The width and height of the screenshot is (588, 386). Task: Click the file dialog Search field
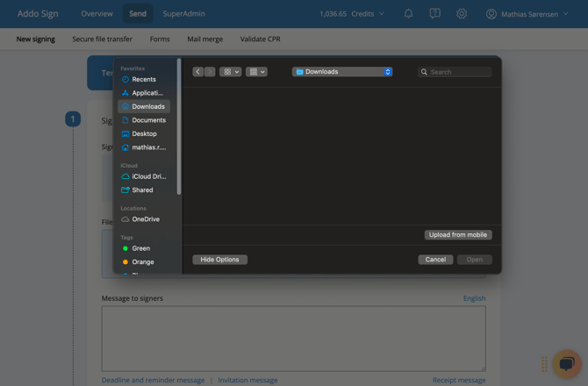[x=455, y=72]
